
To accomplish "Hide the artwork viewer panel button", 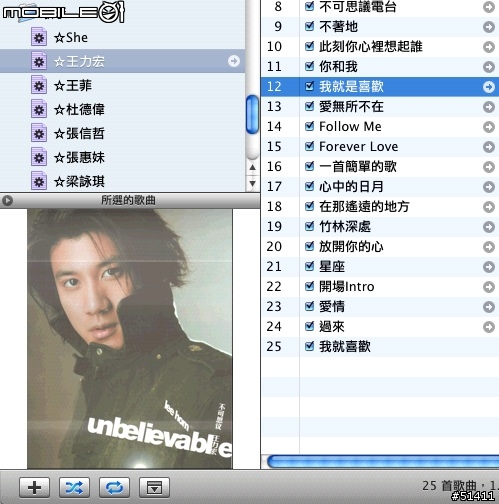I will [154, 487].
